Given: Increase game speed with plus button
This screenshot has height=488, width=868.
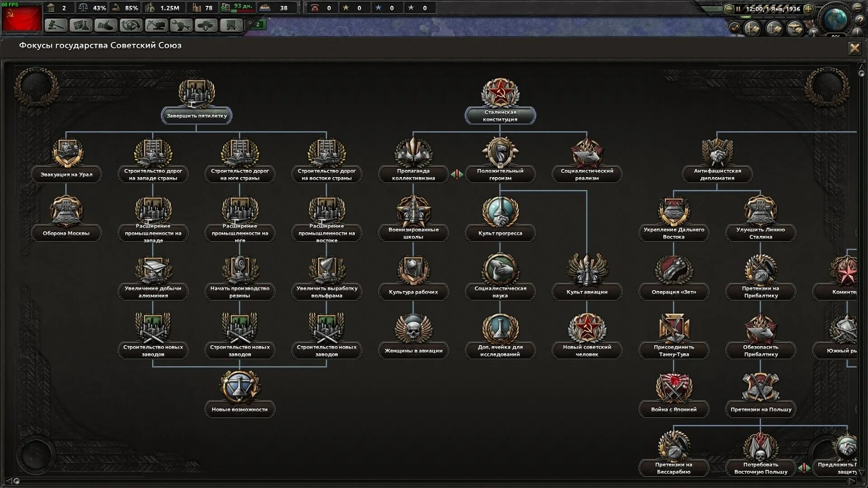Looking at the screenshot, I should coord(809,9).
